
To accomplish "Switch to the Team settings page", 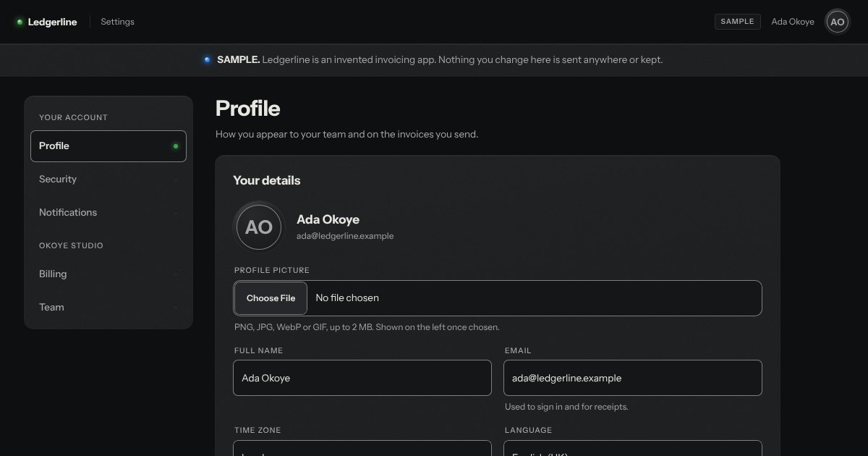I will (x=109, y=308).
